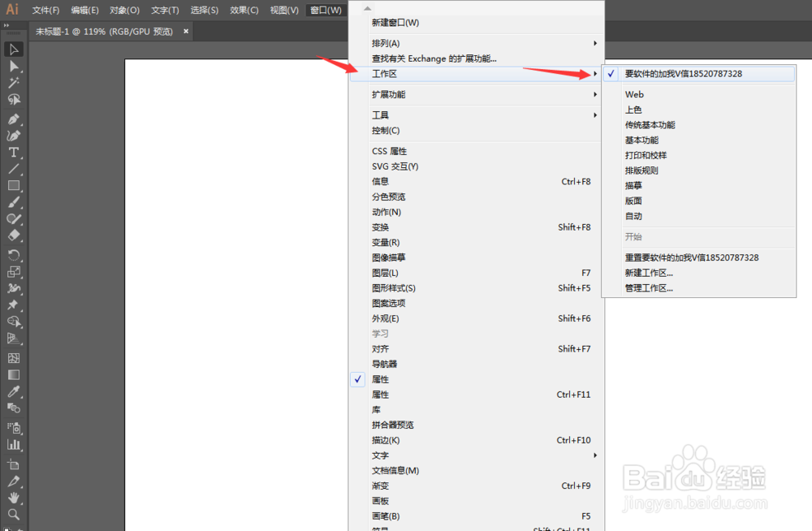The width and height of the screenshot is (812, 531).
Task: Choose the Shape Builder tool
Action: (x=14, y=322)
